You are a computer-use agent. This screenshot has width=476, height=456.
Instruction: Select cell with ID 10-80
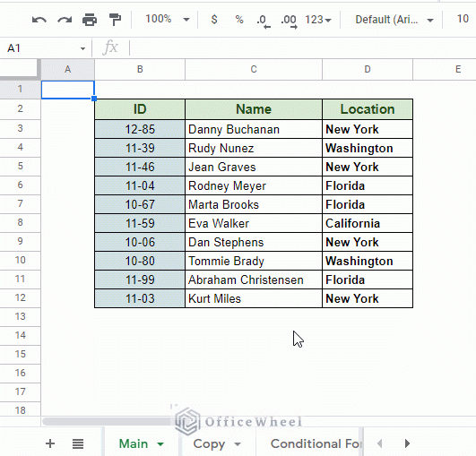pyautogui.click(x=140, y=261)
